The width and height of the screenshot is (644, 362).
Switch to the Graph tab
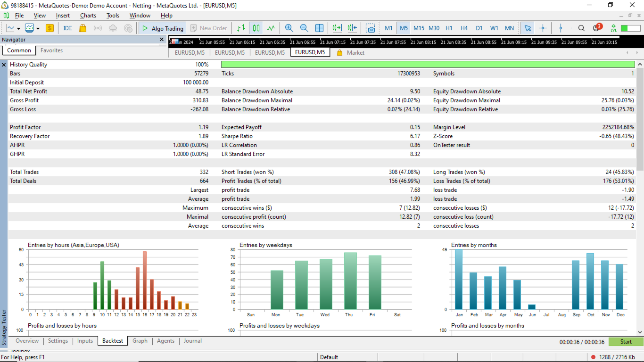click(x=140, y=341)
